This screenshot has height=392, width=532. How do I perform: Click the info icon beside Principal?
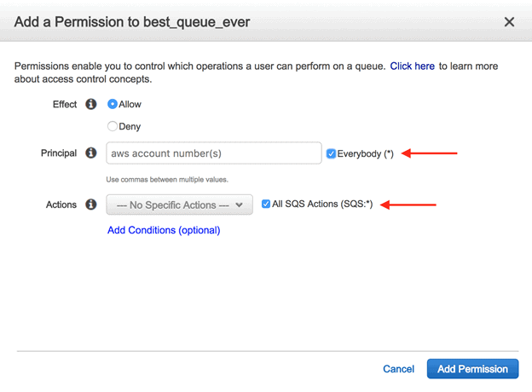(91, 153)
